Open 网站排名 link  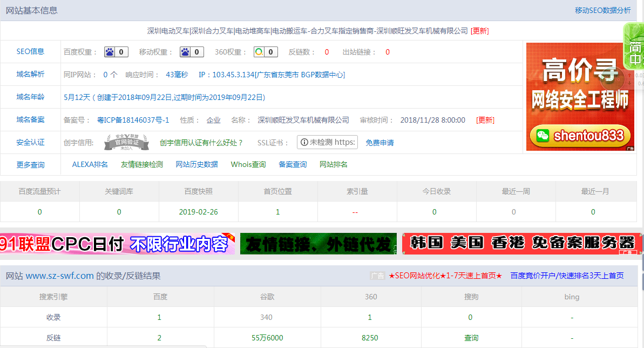334,164
